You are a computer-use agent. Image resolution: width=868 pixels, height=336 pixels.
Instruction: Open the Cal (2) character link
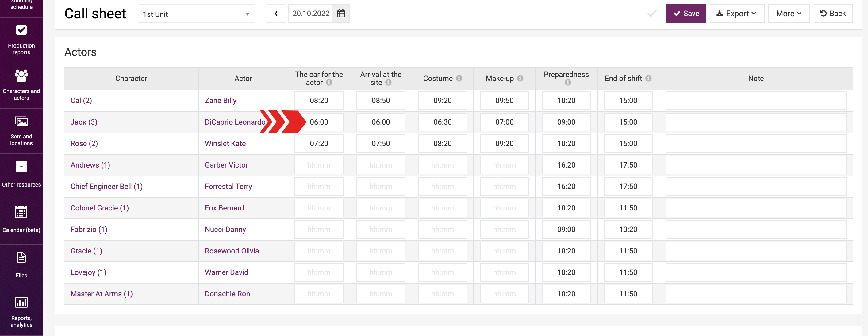tap(81, 100)
